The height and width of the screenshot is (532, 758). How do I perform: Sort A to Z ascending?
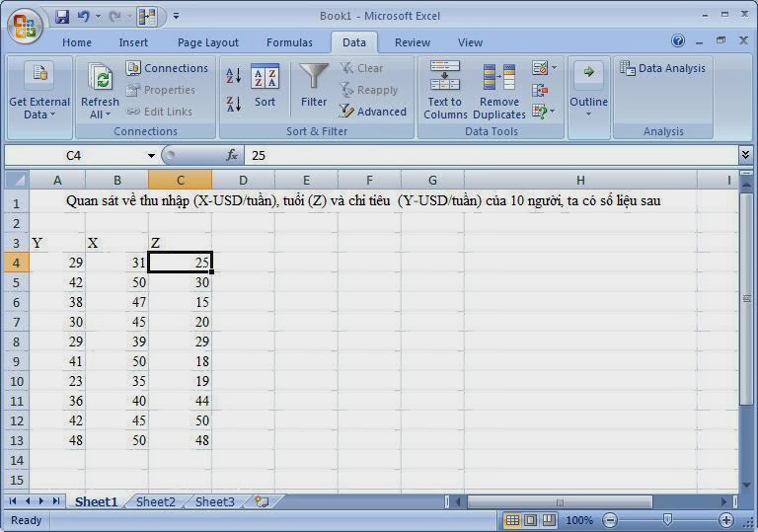tap(234, 76)
